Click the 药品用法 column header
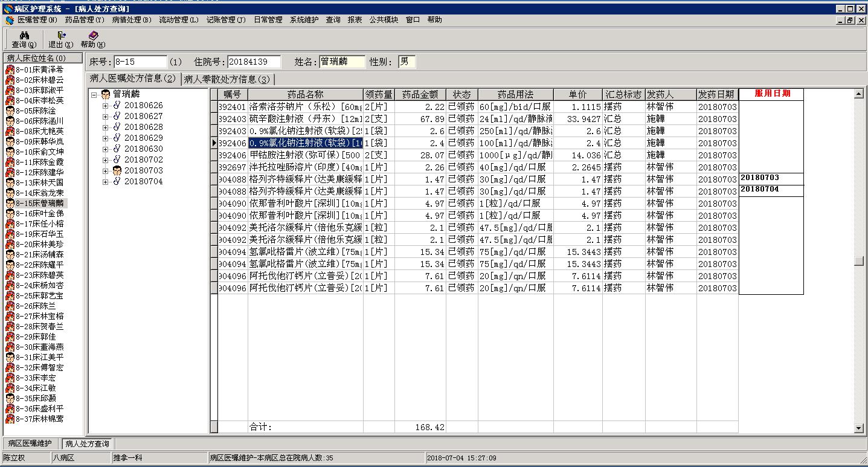Viewport: 868px width, 467px height. pyautogui.click(x=516, y=94)
